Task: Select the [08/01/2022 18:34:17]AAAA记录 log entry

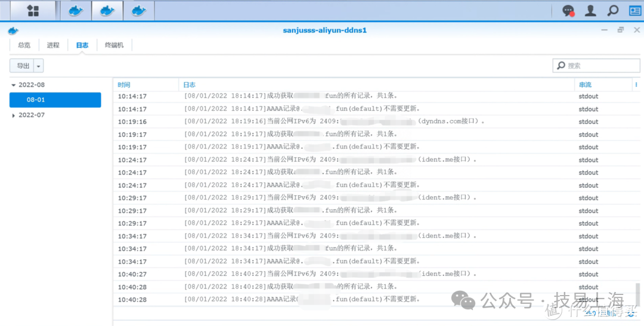Action: click(302, 262)
